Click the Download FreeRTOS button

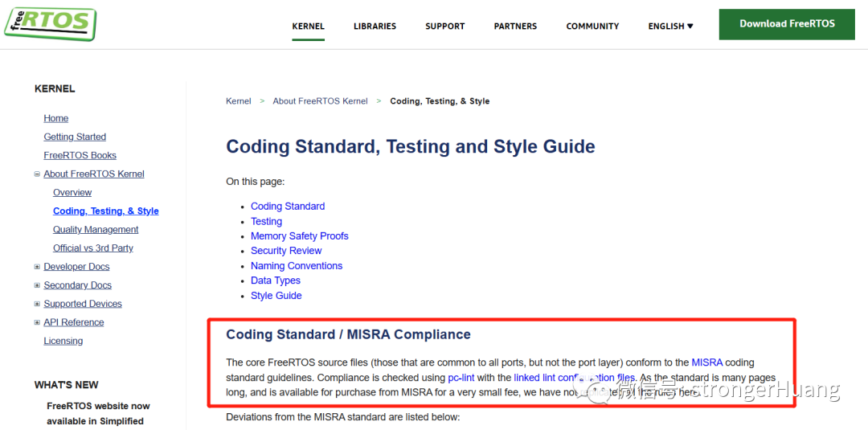coord(787,24)
